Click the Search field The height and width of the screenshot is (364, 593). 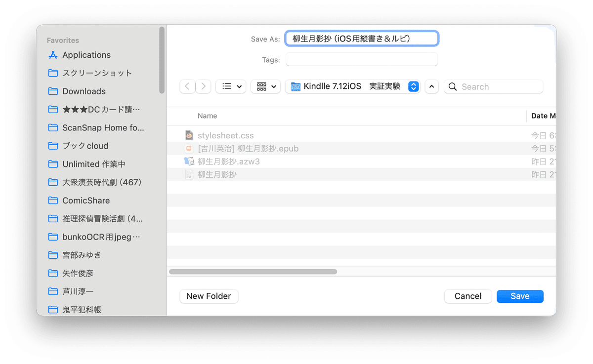(493, 86)
